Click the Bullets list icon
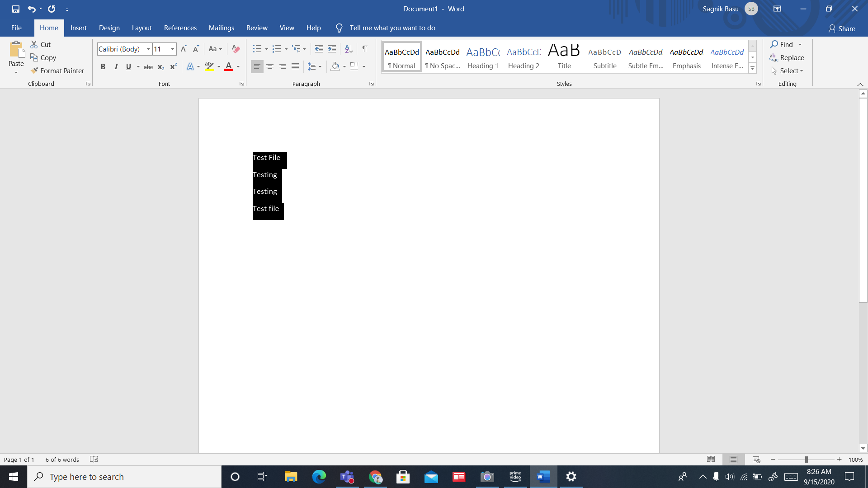This screenshot has height=488, width=868. point(258,49)
